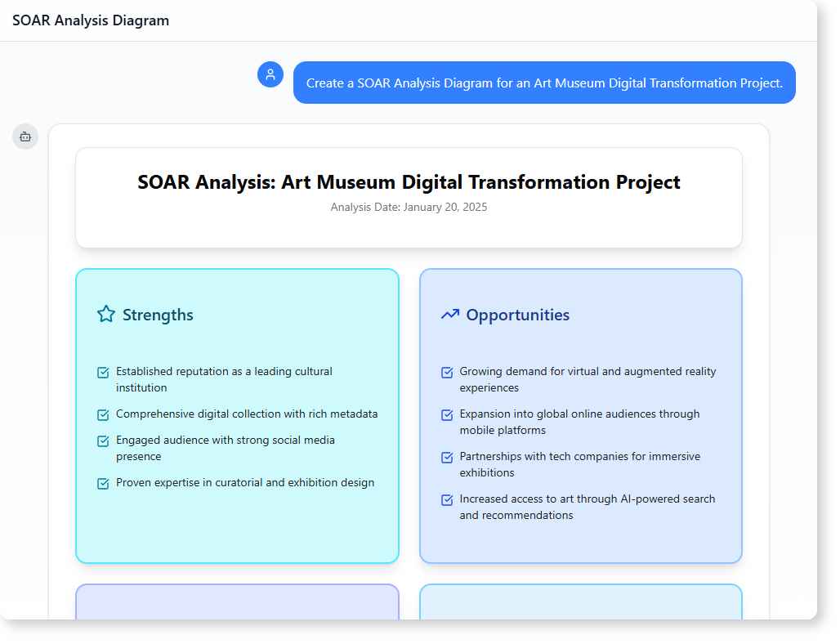Click the bot assistant avatar icon

click(25, 136)
